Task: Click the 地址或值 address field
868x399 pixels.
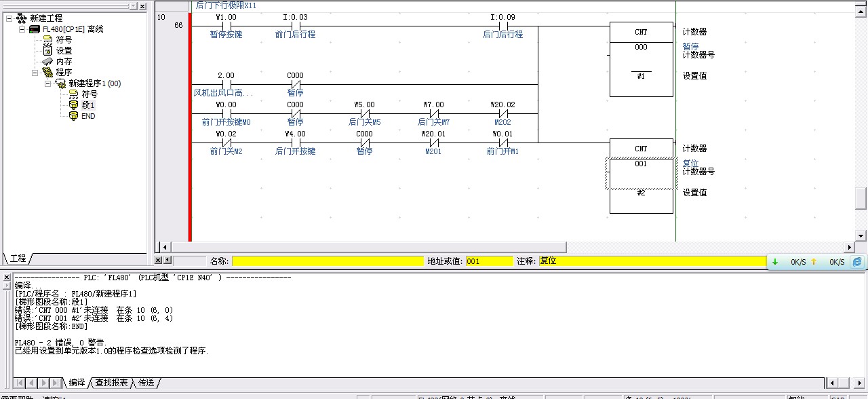Action: [x=489, y=261]
